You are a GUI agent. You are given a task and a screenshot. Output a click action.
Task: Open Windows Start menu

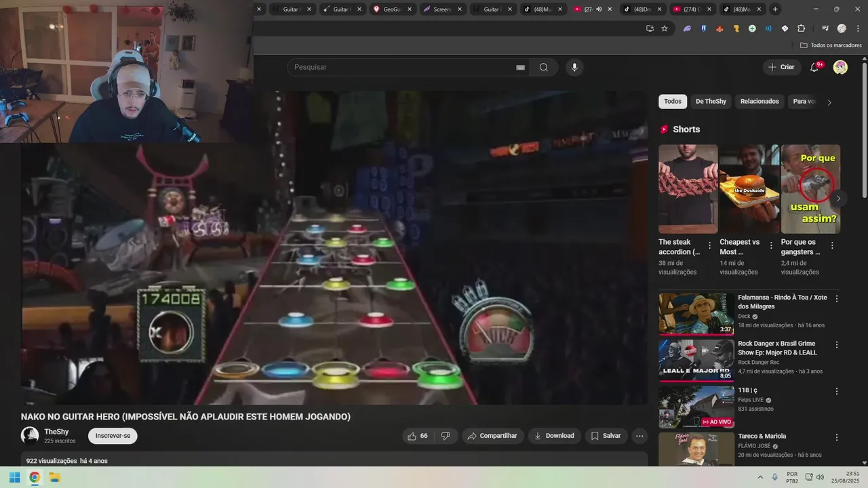(x=14, y=477)
